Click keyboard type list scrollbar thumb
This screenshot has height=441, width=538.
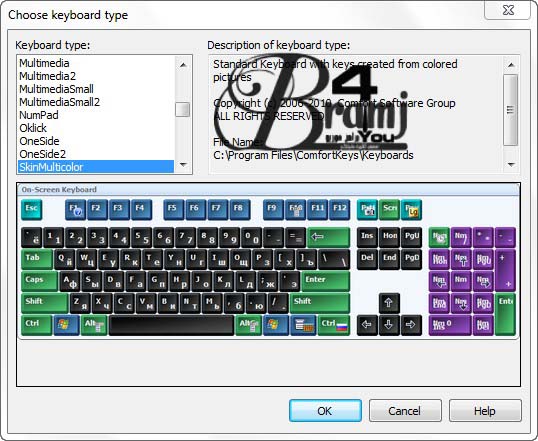point(183,110)
